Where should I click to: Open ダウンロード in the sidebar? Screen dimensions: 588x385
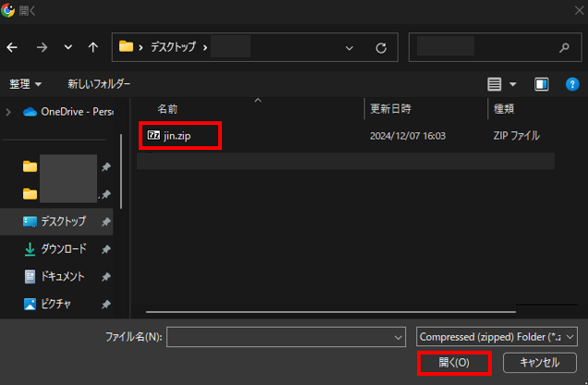point(63,249)
